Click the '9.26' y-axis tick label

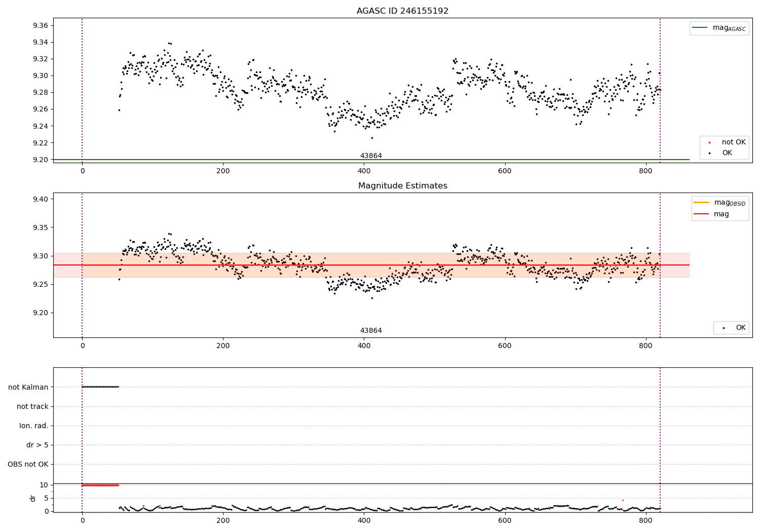(x=40, y=109)
